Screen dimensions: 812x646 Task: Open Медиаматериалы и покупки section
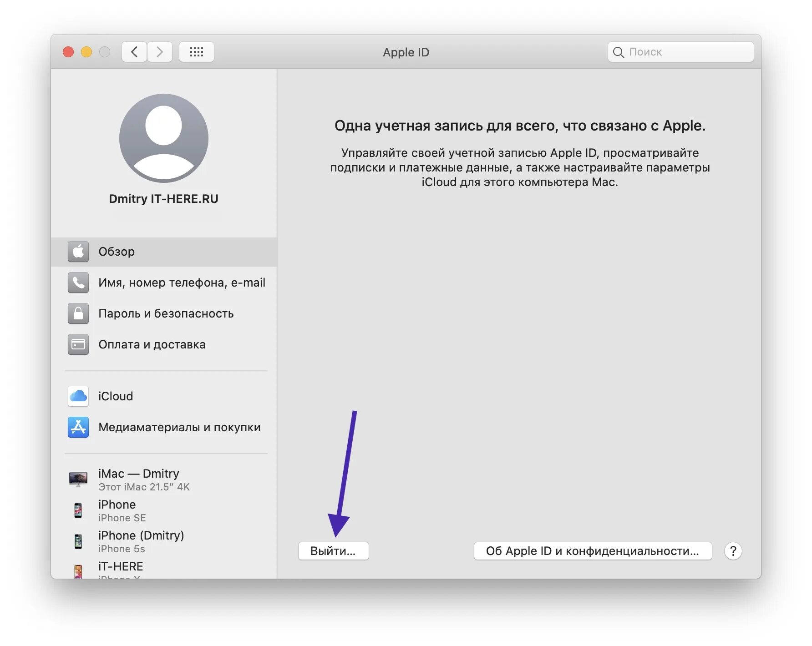pos(164,427)
